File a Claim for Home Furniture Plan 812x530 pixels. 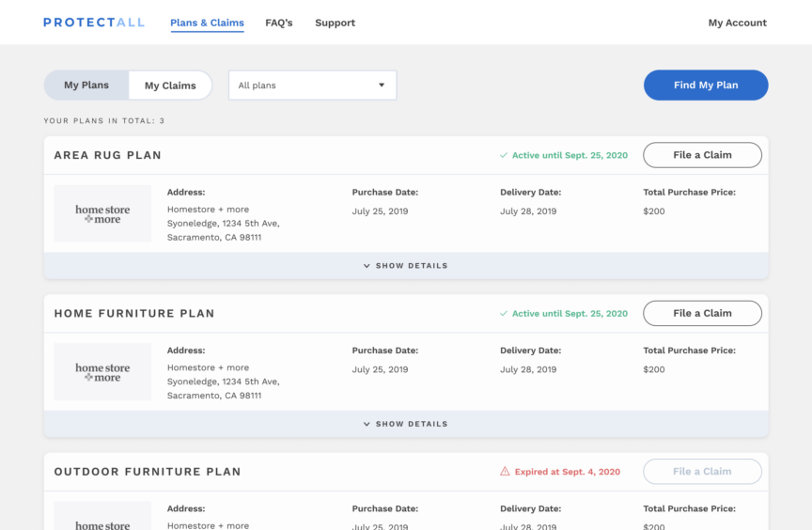(x=702, y=313)
